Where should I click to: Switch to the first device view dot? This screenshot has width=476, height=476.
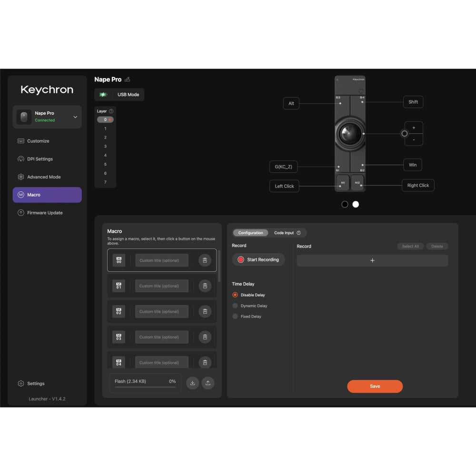pos(345,204)
